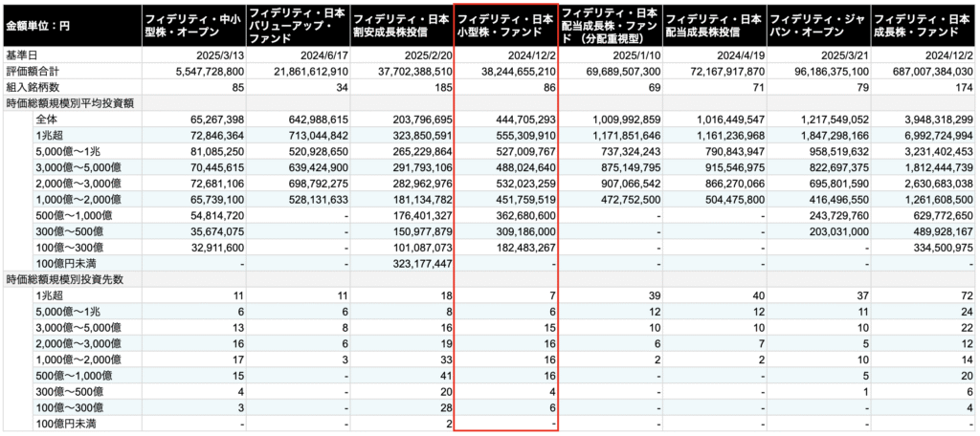Select cell 6,992,724,994 in 1兆超 row

click(942, 135)
